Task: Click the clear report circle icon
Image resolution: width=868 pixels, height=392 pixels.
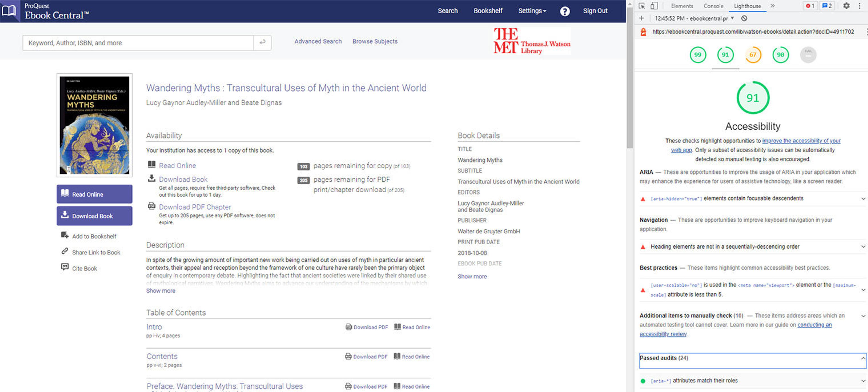Action: click(x=744, y=18)
